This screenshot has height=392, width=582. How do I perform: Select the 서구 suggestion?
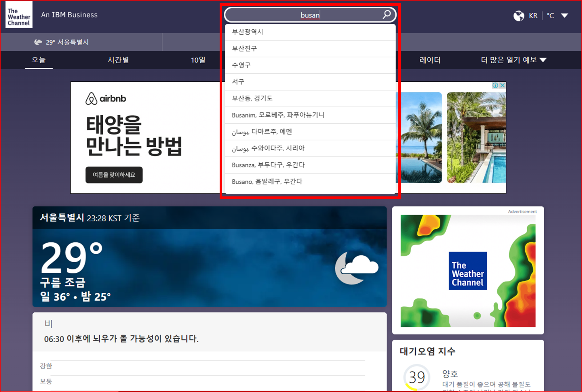(x=310, y=82)
